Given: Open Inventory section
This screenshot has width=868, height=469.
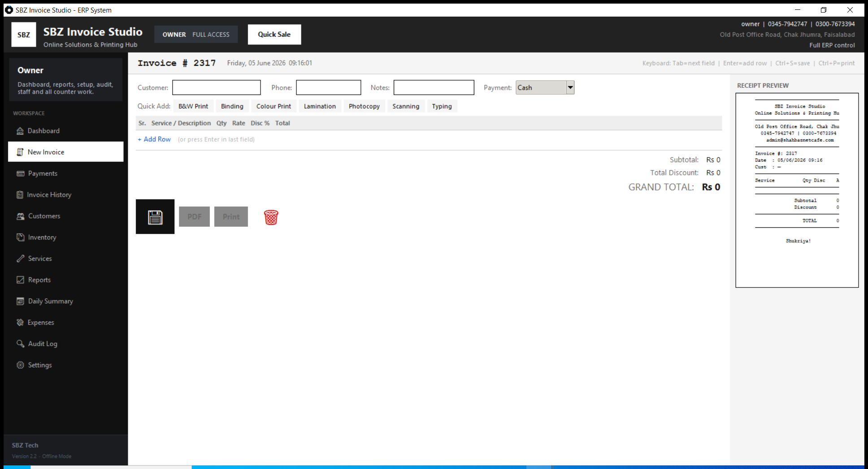Looking at the screenshot, I should (66, 237).
